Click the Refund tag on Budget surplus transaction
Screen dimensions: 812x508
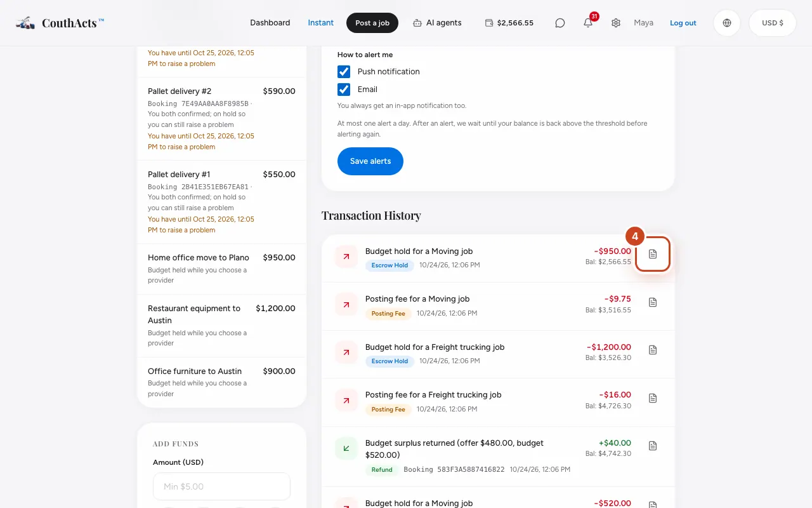382,470
